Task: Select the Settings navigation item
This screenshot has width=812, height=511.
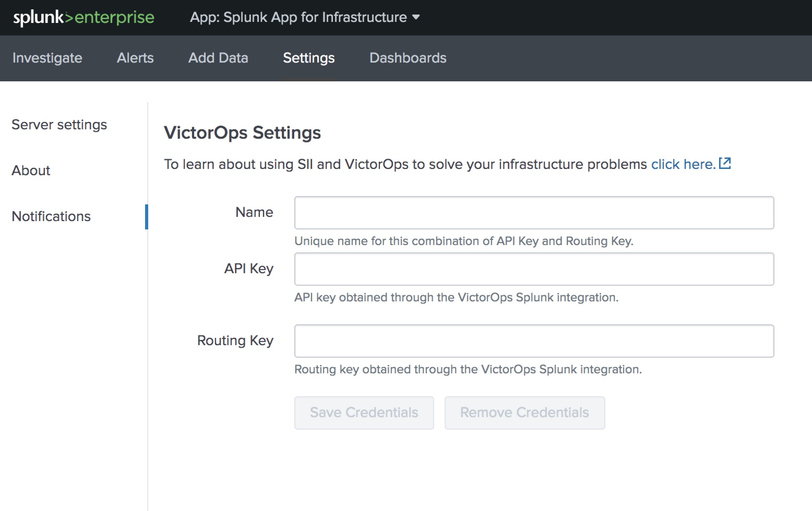Action: click(x=308, y=58)
